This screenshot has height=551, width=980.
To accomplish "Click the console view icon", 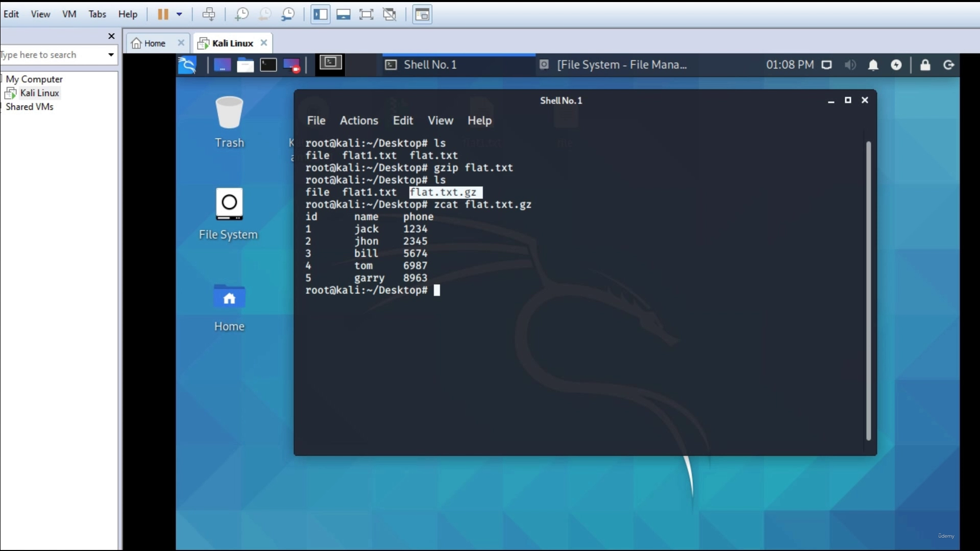I will pos(422,14).
